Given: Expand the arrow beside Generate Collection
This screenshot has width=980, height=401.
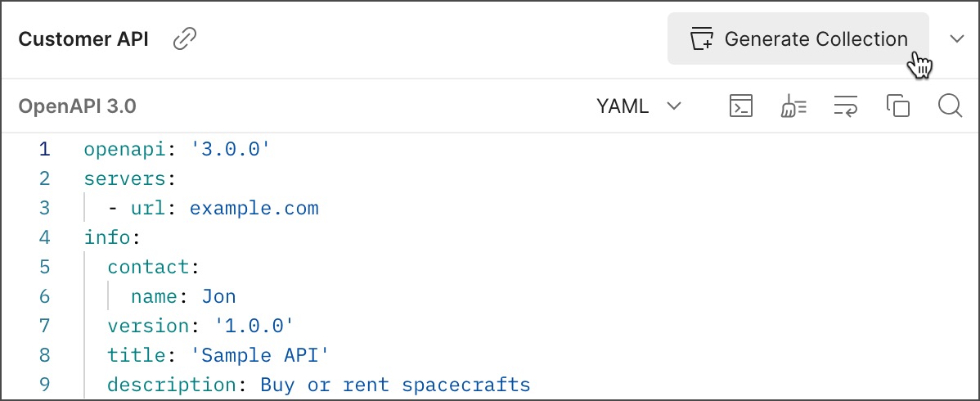Looking at the screenshot, I should point(957,38).
